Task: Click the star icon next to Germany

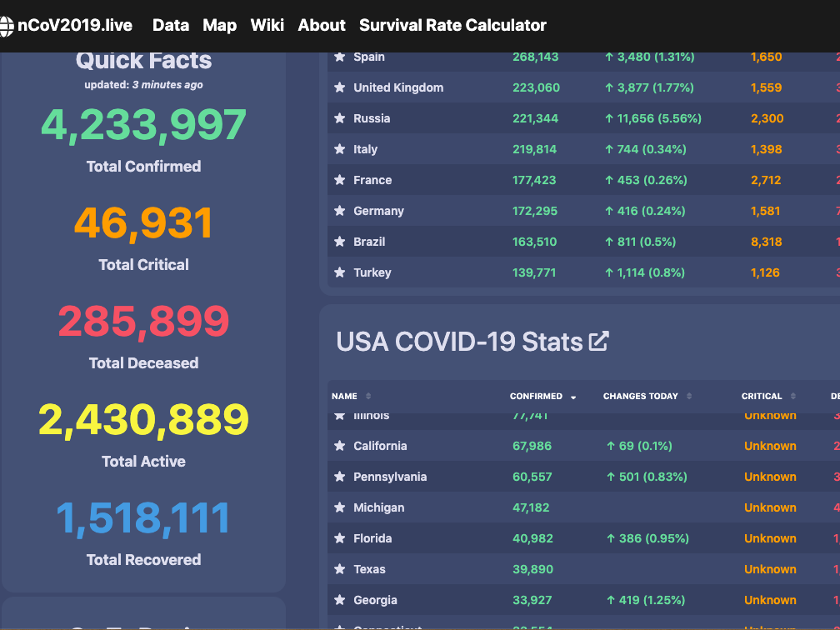Action: coord(339,211)
